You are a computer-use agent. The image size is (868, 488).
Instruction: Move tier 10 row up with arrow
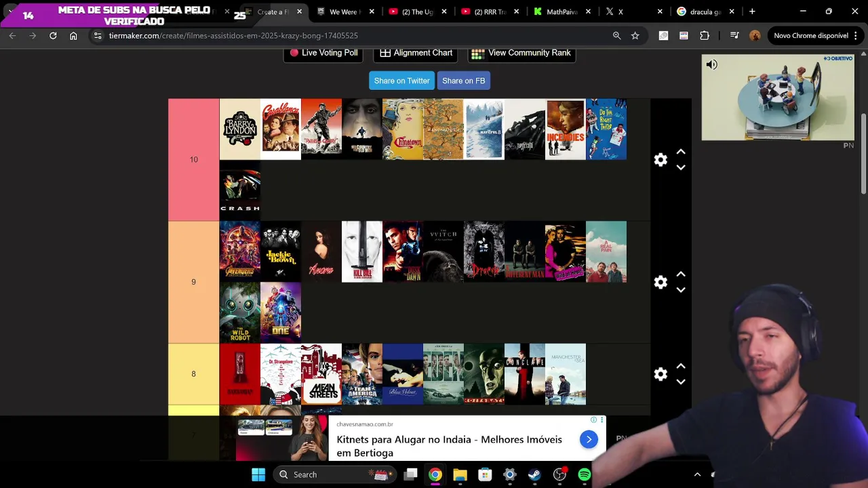(681, 152)
